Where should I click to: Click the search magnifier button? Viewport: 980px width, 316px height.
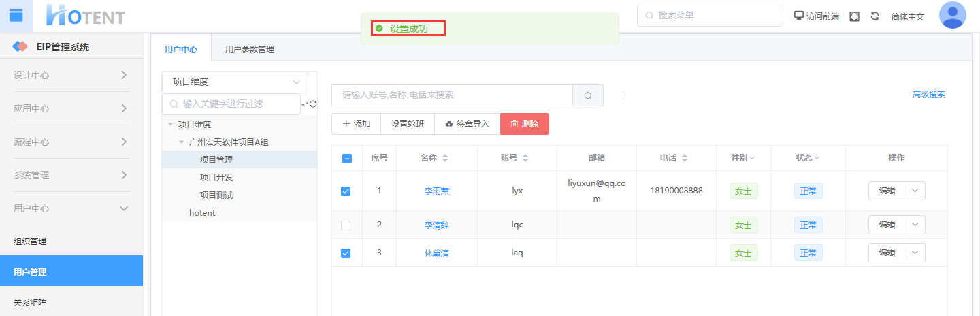pyautogui.click(x=588, y=95)
